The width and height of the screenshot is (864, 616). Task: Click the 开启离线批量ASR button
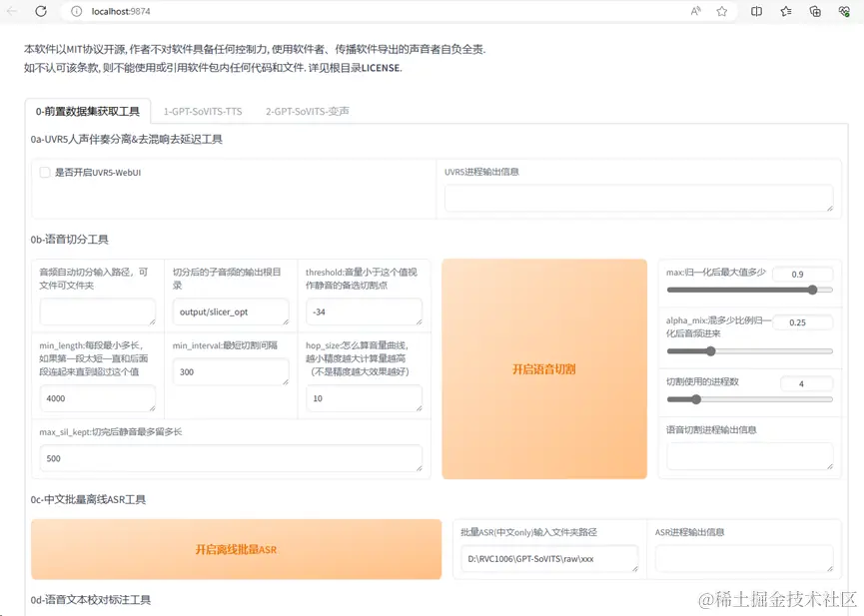coord(237,549)
